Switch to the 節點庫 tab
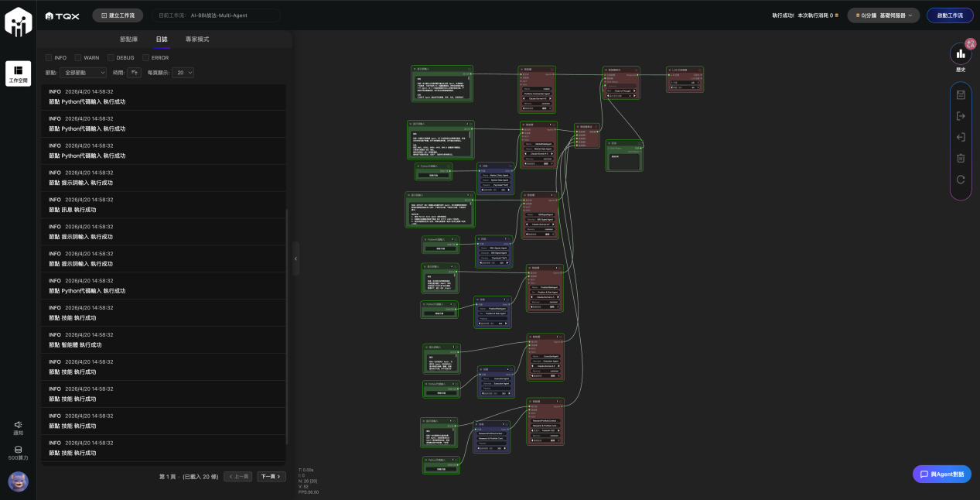The image size is (980, 500). pos(129,39)
